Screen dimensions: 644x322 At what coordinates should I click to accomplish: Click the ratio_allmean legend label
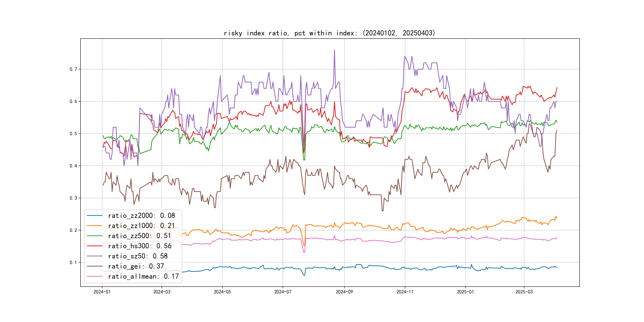(x=143, y=276)
